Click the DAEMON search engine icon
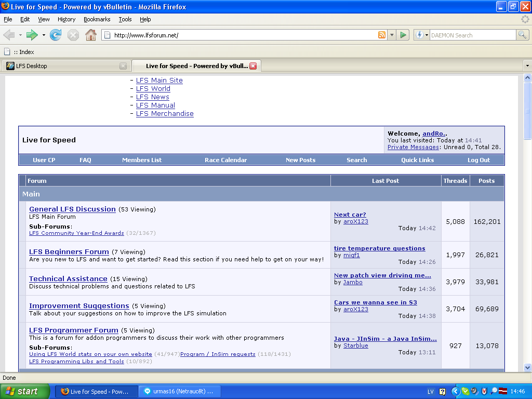The height and width of the screenshot is (399, 532). (x=419, y=35)
